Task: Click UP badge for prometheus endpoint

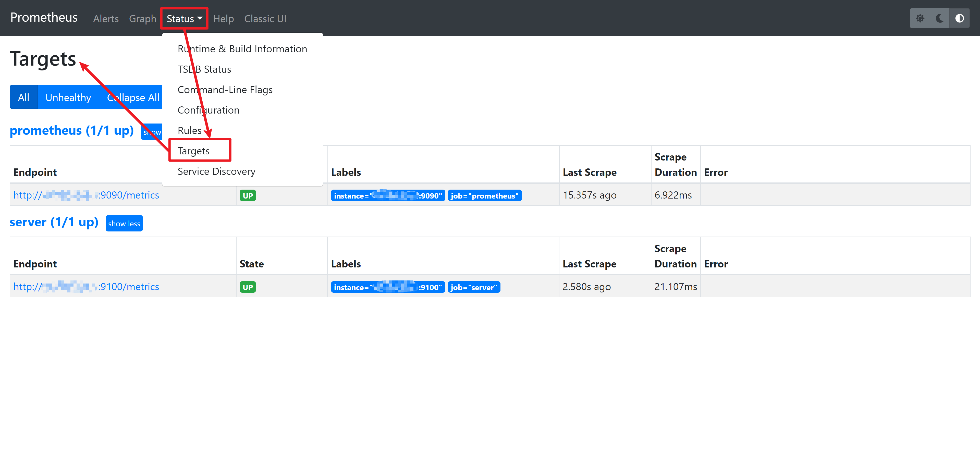Action: click(x=248, y=195)
